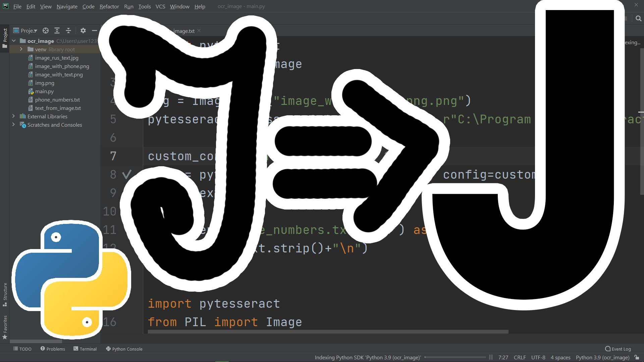644x362 pixels.
Task: Click the indexing progress bar
Action: 455,357
